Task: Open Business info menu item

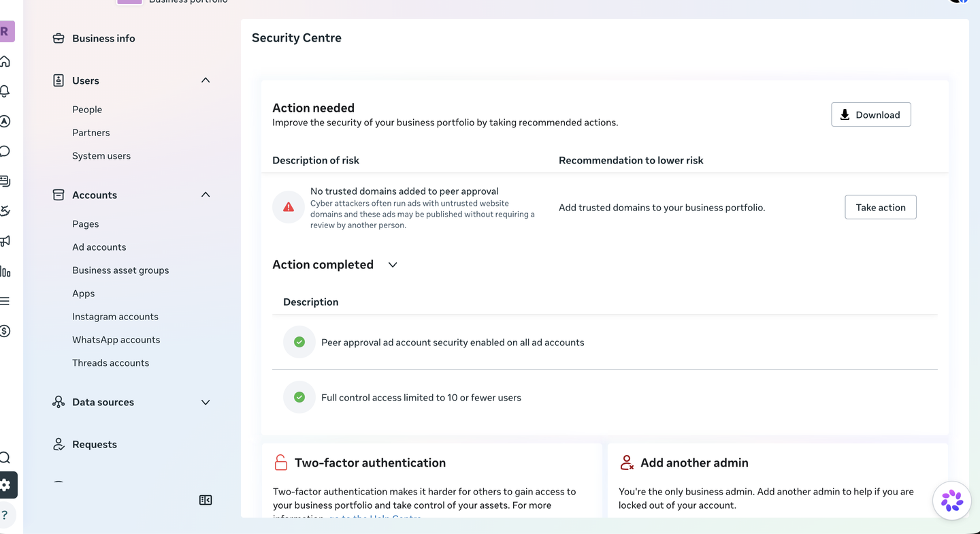Action: click(x=103, y=38)
